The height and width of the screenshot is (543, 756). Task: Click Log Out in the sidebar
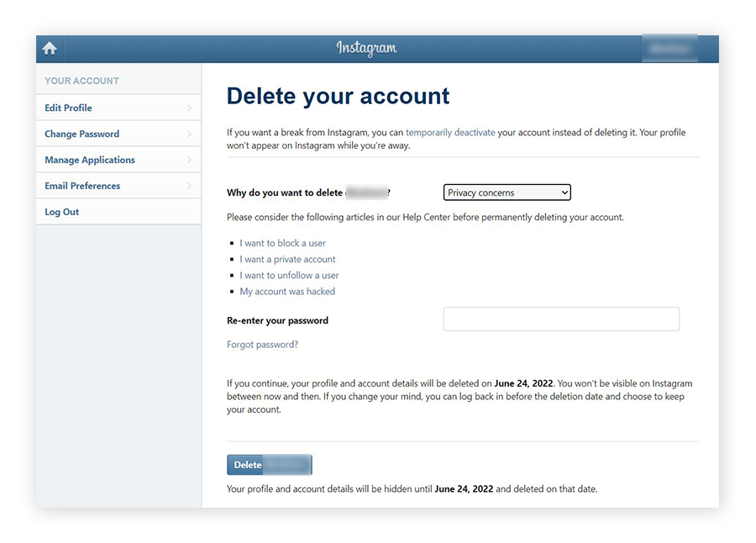coord(61,212)
